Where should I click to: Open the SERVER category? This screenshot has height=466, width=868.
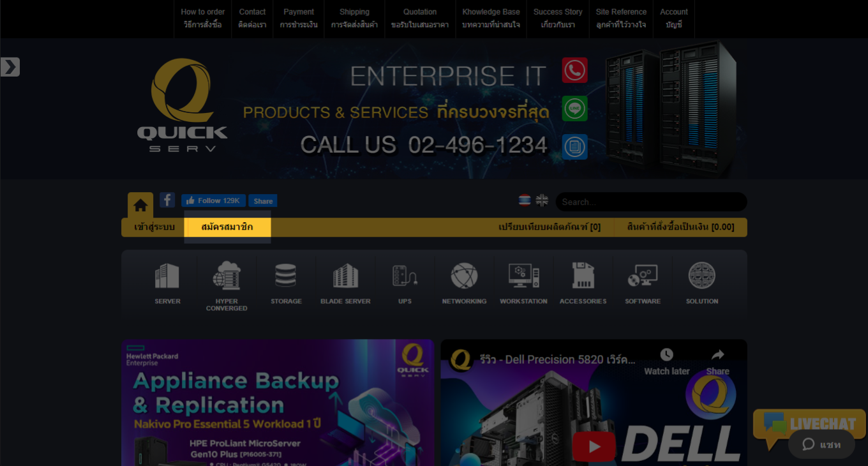coord(167,283)
